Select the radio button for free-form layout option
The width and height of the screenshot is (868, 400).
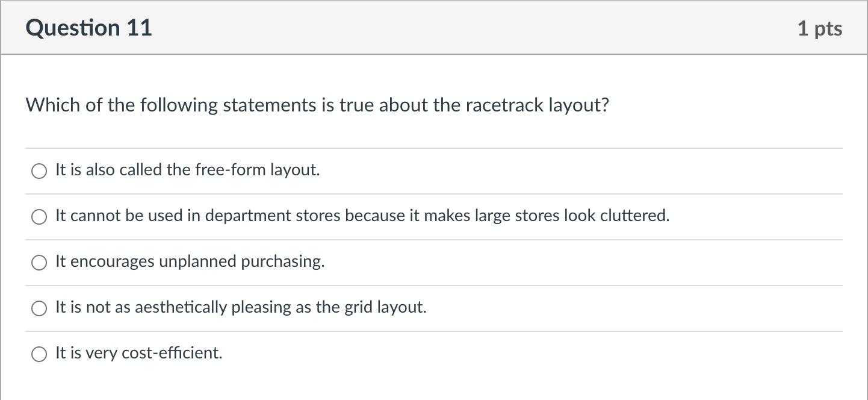coord(39,171)
